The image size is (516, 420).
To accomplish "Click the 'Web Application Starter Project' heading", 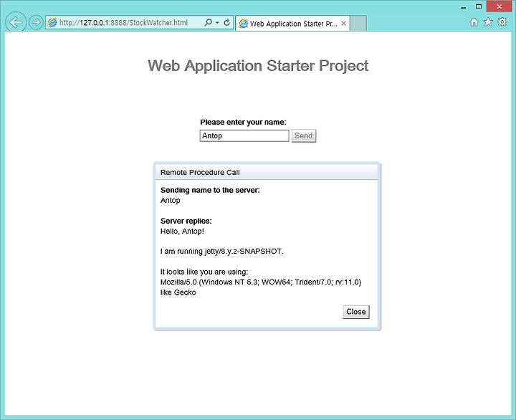I will click(258, 65).
